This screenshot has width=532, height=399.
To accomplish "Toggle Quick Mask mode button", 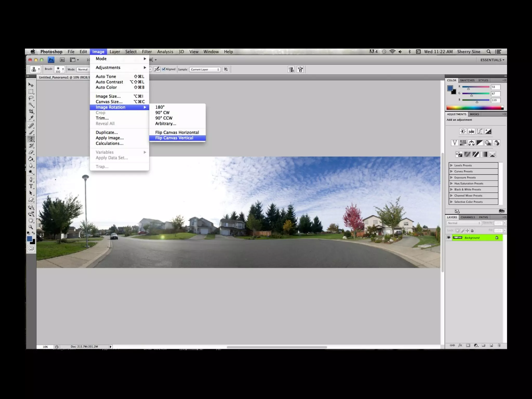I will (31, 248).
